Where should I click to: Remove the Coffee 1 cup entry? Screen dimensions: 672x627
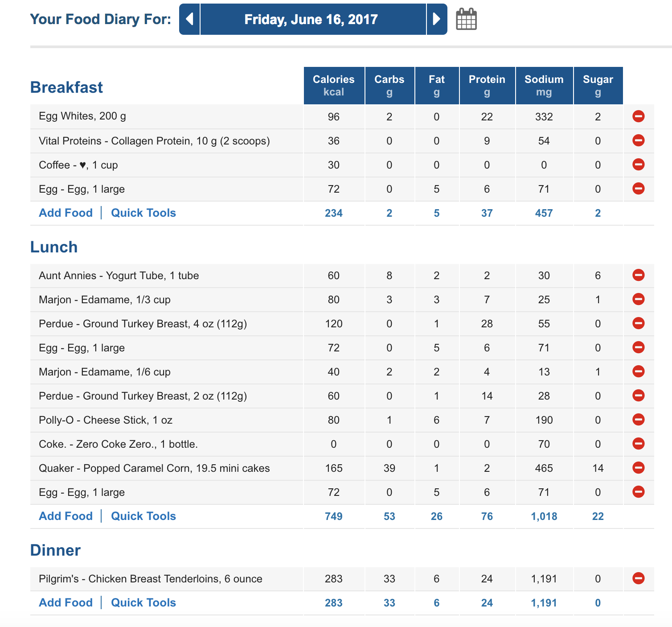[638, 165]
